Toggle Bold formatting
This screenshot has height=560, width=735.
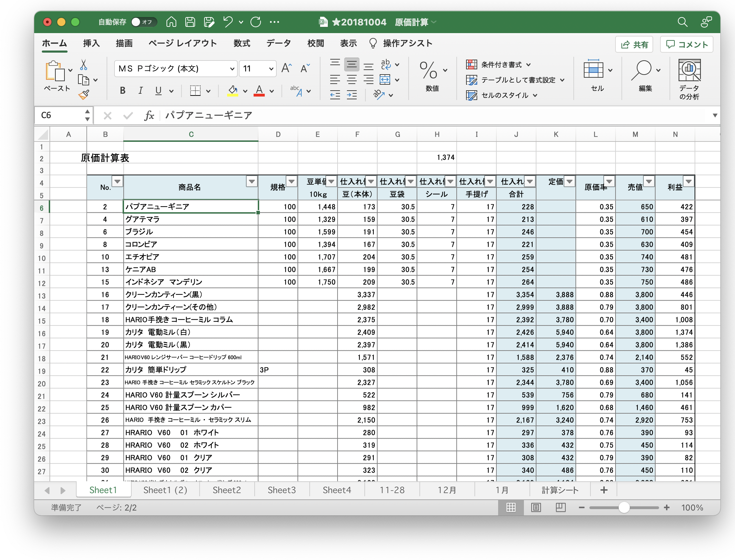123,91
